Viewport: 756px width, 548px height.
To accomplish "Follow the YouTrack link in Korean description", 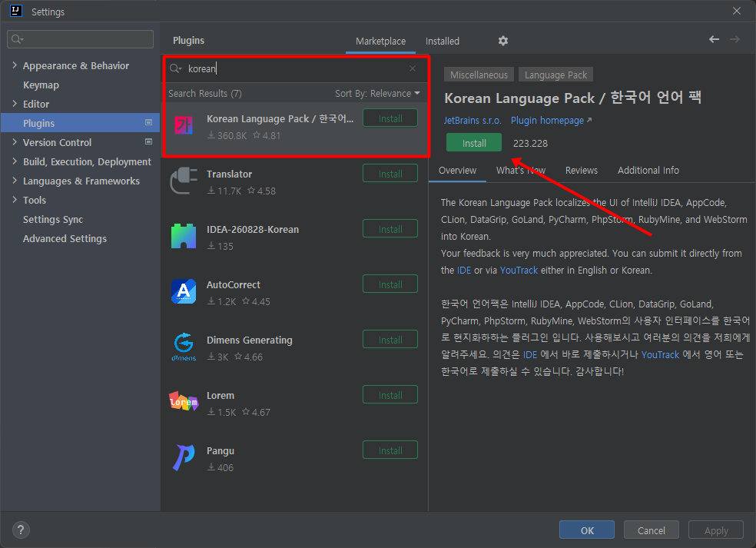I will click(660, 354).
